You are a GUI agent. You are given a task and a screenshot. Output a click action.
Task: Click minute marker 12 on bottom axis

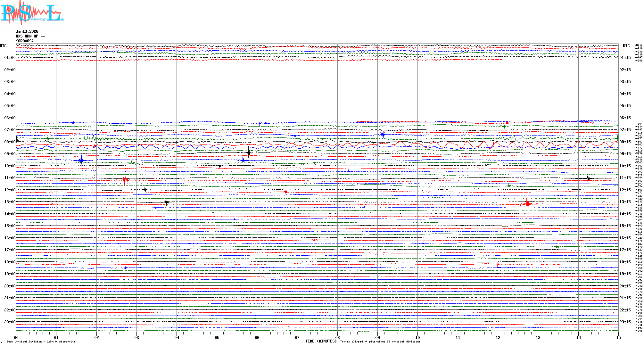(498, 337)
